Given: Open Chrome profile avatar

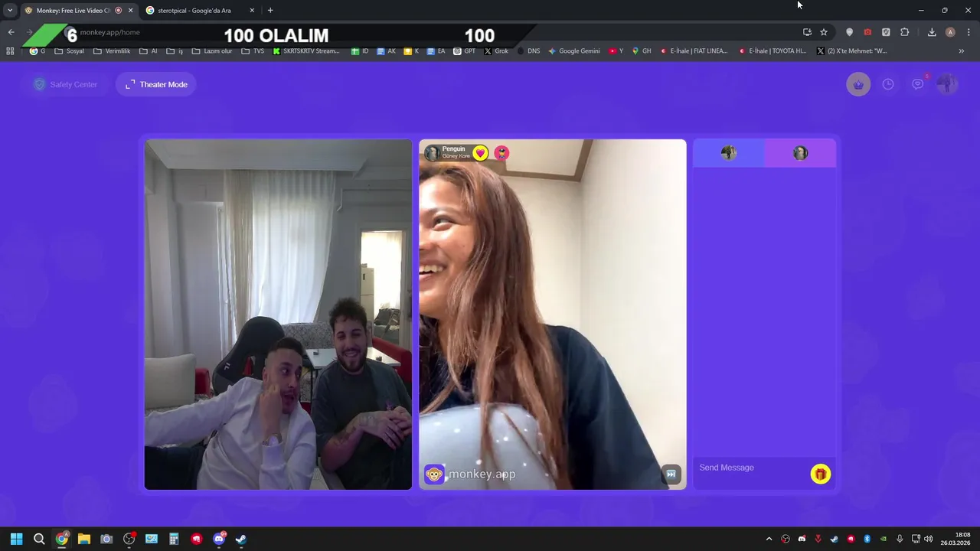Looking at the screenshot, I should [950, 32].
